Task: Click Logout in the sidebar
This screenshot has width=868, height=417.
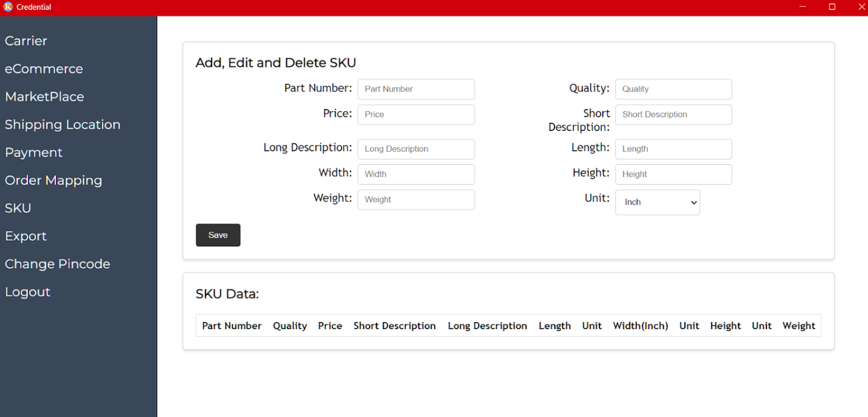Action: pos(27,292)
